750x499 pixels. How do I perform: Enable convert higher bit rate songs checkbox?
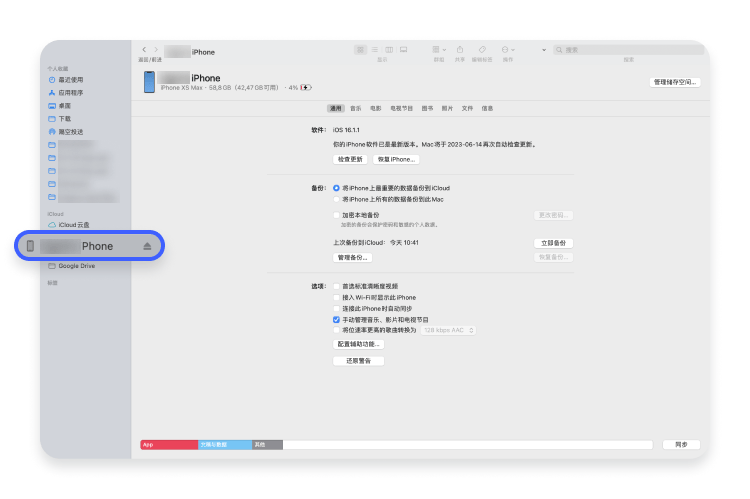coord(336,330)
